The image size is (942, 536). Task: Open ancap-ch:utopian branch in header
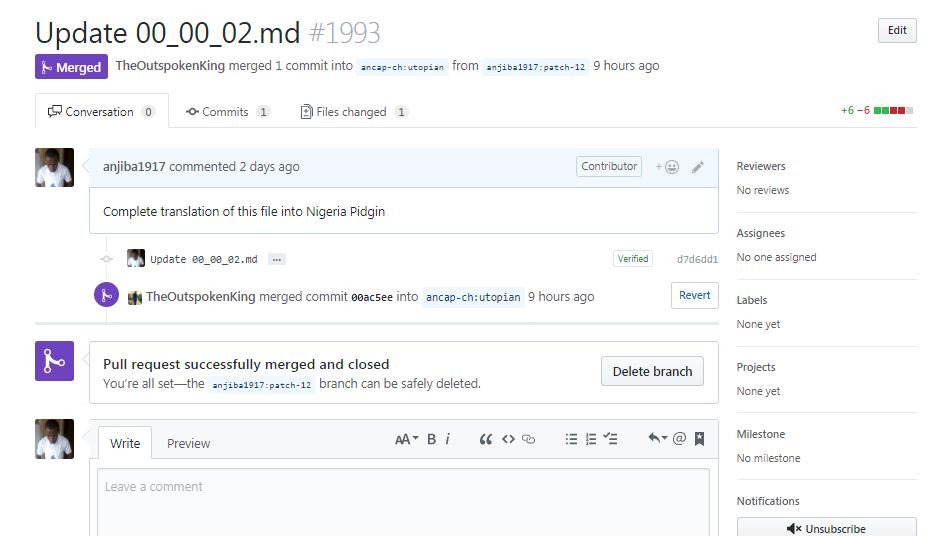click(402, 67)
